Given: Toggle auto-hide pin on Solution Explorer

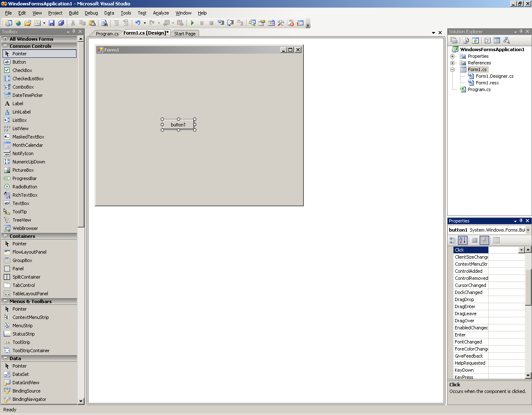Looking at the screenshot, I should (521, 32).
